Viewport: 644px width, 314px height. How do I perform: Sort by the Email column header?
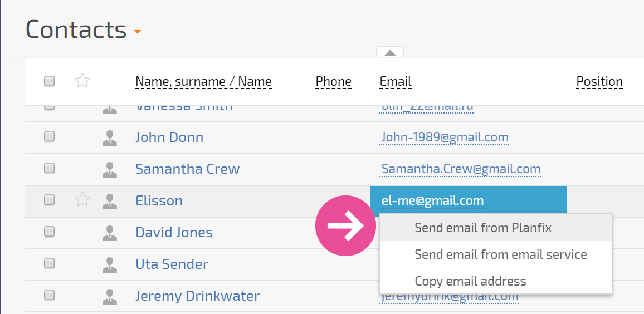click(396, 81)
